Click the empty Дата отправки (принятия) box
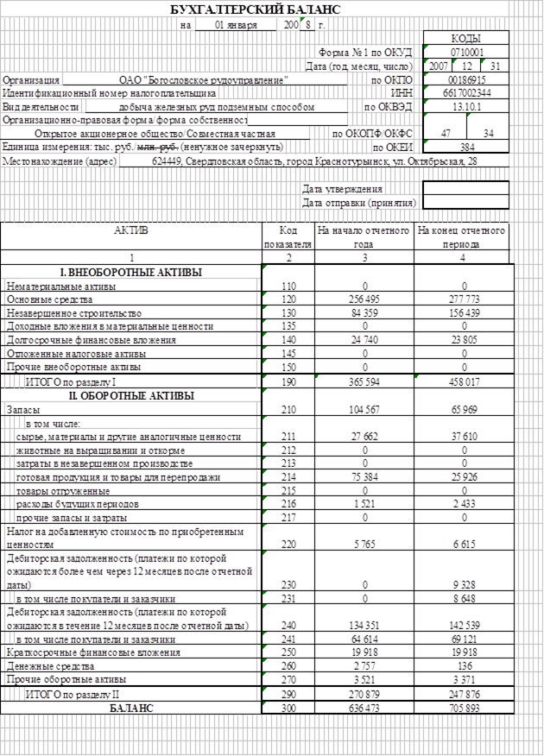The height and width of the screenshot is (756, 544). coord(466,202)
